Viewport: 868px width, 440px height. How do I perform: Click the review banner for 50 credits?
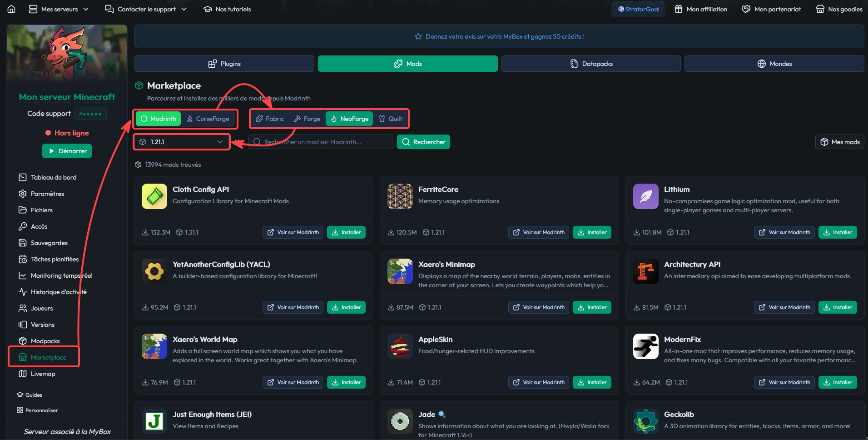point(499,36)
